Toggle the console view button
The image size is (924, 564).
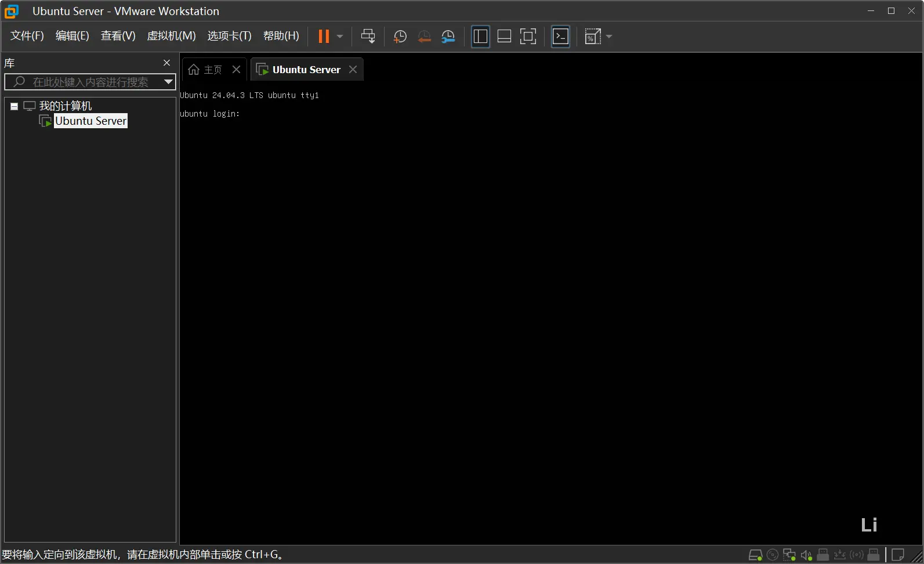click(x=560, y=37)
